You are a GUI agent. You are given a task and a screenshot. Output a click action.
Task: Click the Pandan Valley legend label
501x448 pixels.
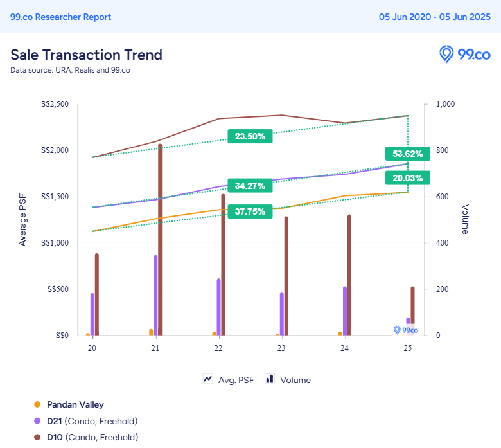(x=75, y=404)
